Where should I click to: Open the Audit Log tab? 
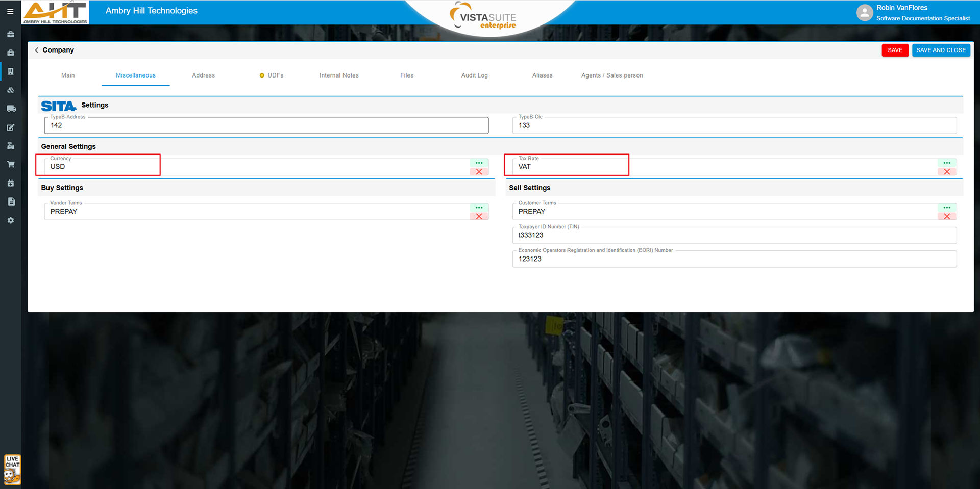[x=474, y=75]
